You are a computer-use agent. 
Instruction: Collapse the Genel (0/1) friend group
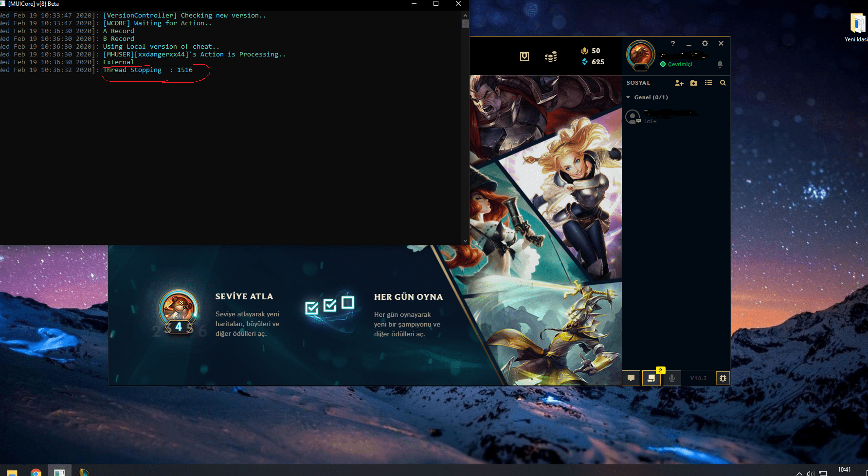pyautogui.click(x=647, y=97)
